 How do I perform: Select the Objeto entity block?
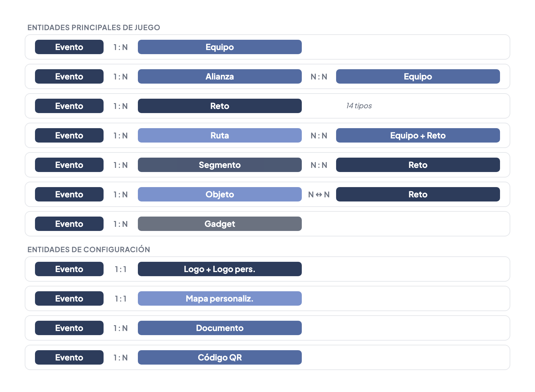pos(219,194)
